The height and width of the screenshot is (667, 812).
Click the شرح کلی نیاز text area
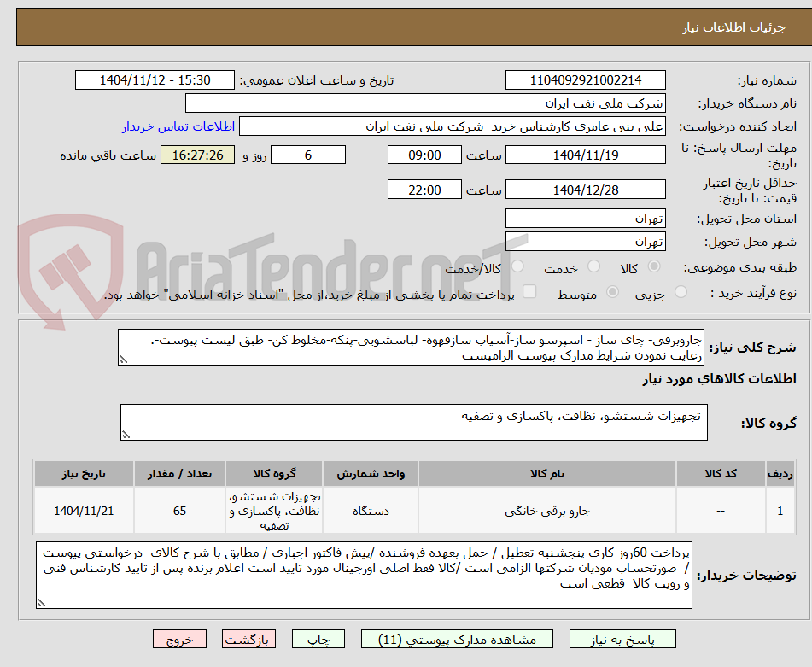pos(412,348)
